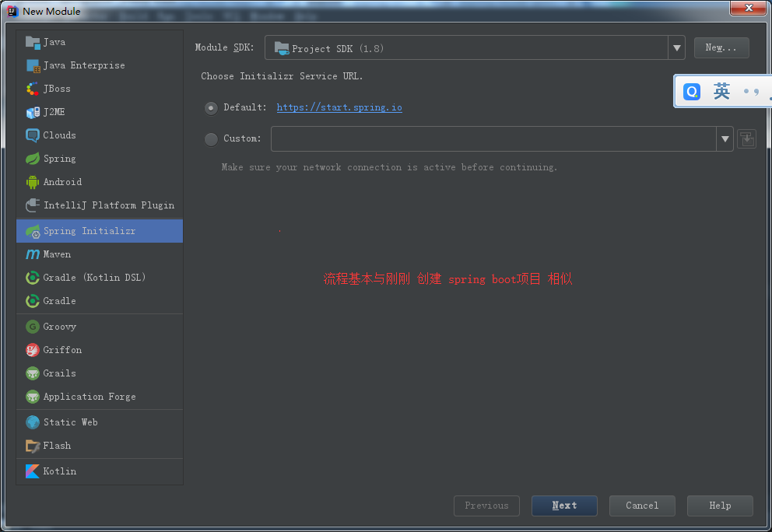Click the Flash text label

57,446
